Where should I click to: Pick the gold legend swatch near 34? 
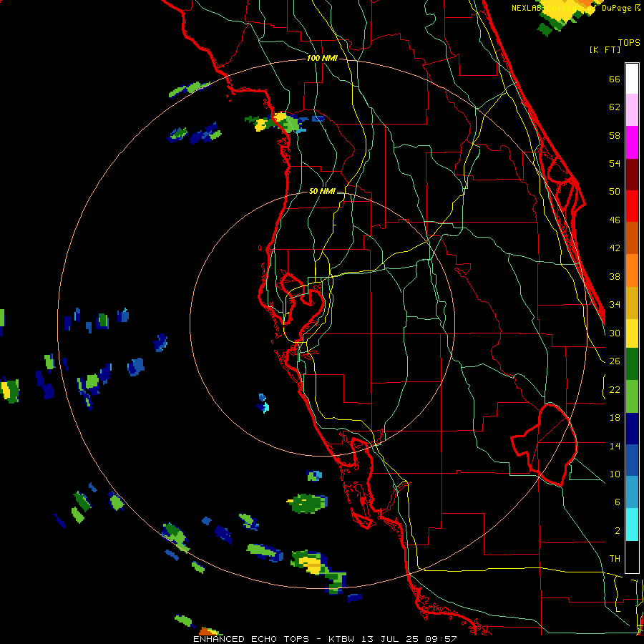click(x=632, y=303)
